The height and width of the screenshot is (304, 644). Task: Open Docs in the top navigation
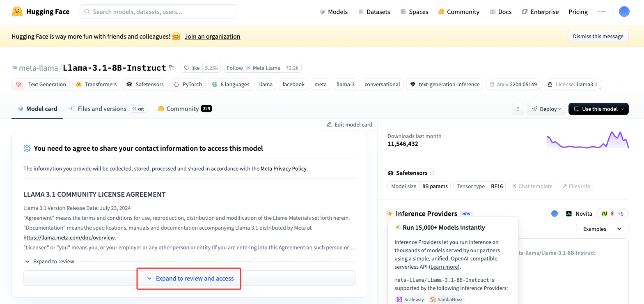tap(500, 12)
